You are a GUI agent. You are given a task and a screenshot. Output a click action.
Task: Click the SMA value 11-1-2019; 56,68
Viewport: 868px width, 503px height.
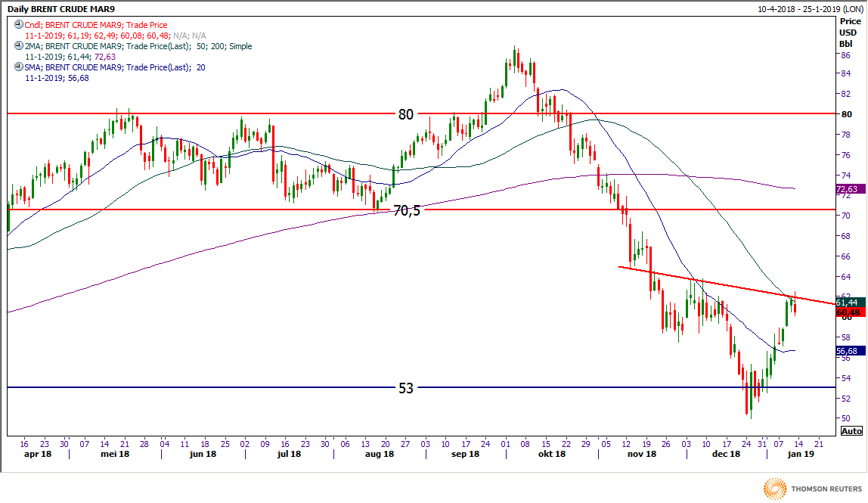(57, 78)
